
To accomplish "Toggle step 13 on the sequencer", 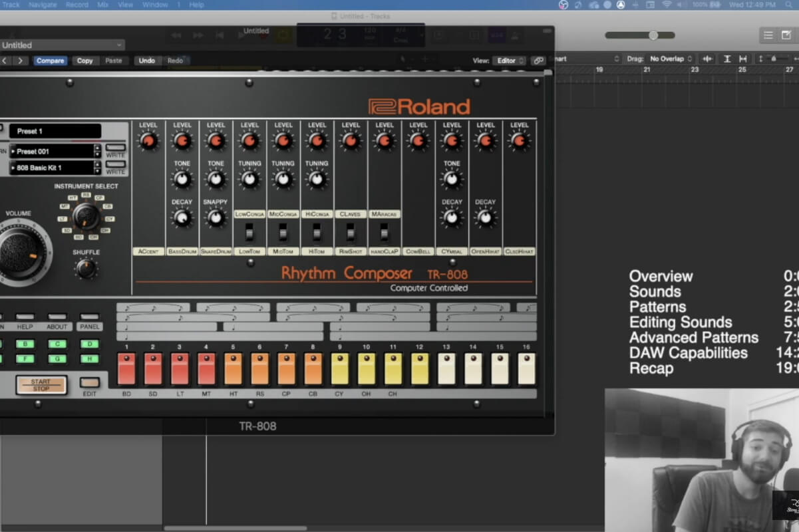I will [446, 368].
